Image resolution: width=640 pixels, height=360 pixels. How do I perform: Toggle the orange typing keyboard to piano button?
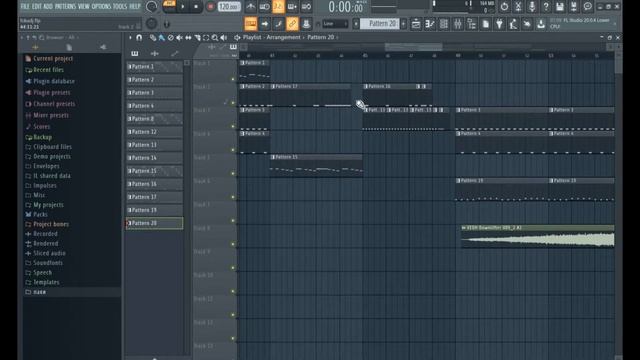[x=251, y=24]
